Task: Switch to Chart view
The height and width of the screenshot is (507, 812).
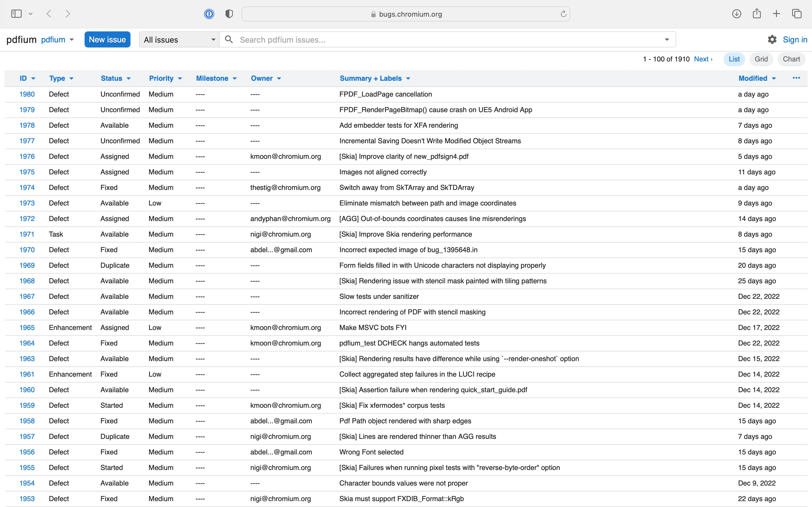Action: [x=791, y=59]
